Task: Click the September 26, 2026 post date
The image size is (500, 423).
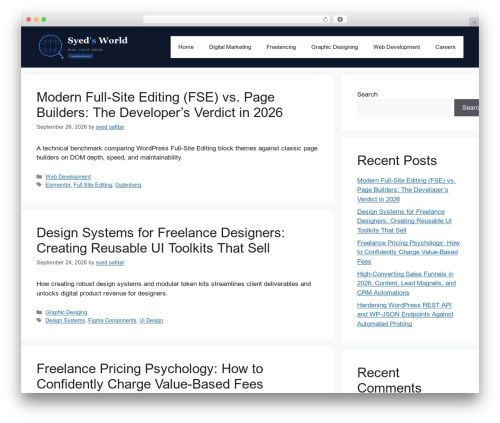Action: click(x=62, y=127)
